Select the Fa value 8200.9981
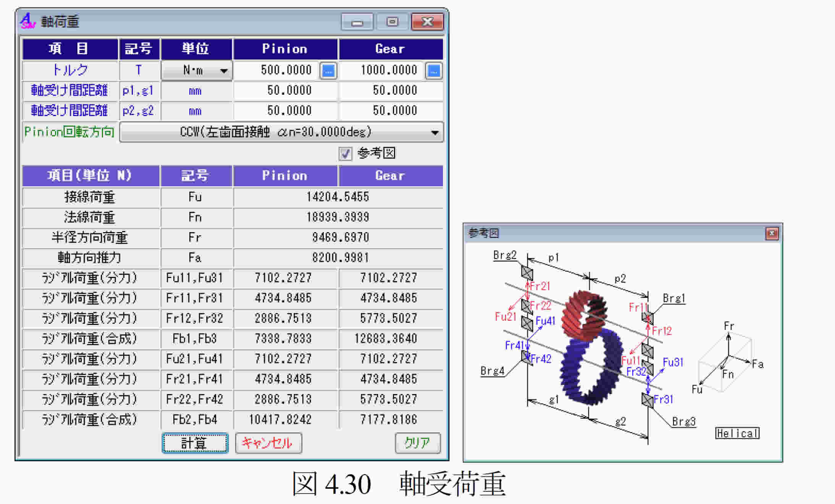This screenshot has height=504, width=835. (341, 258)
